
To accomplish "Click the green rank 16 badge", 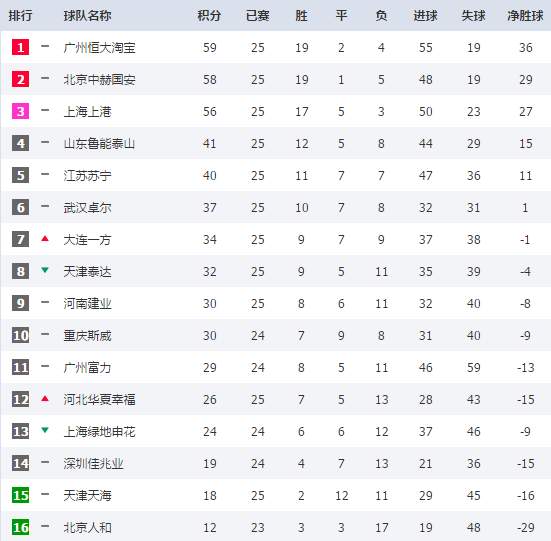I will 20,527.
